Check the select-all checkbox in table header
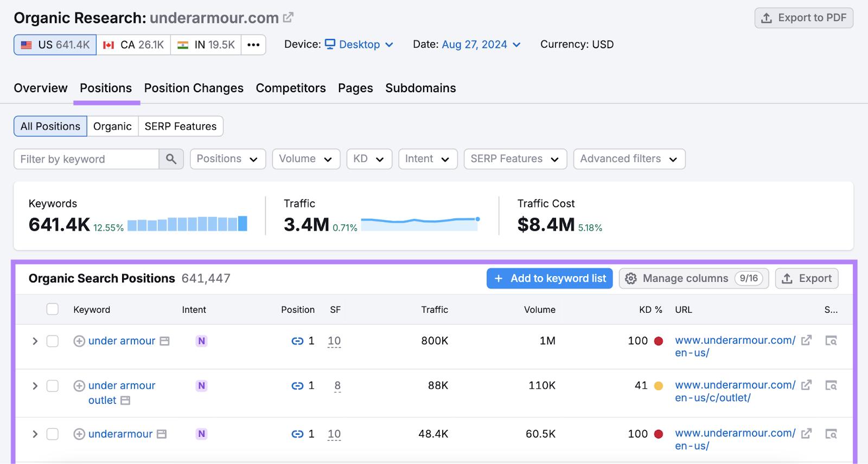The image size is (868, 464). [53, 310]
